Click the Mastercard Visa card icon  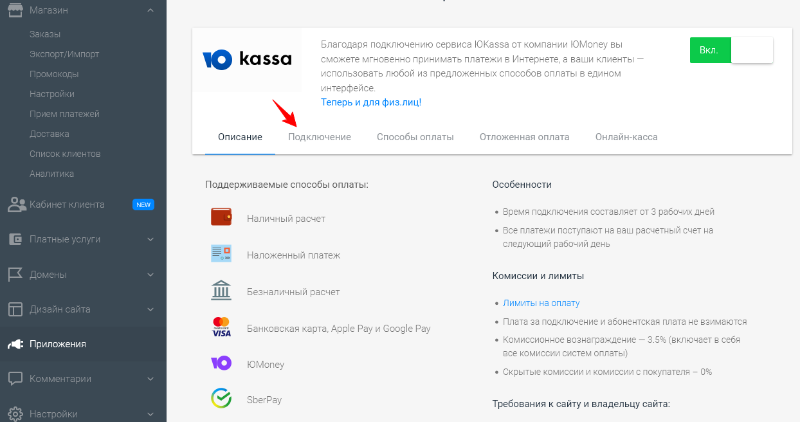click(x=221, y=327)
